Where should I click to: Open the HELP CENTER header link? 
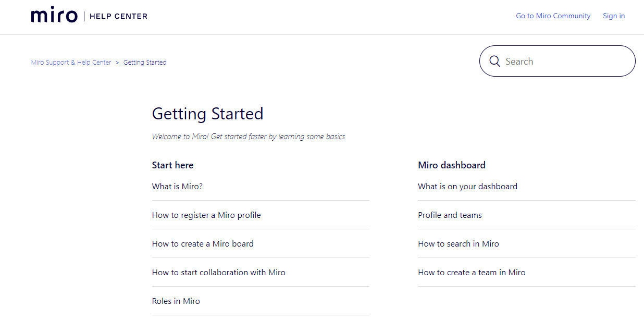coord(118,16)
